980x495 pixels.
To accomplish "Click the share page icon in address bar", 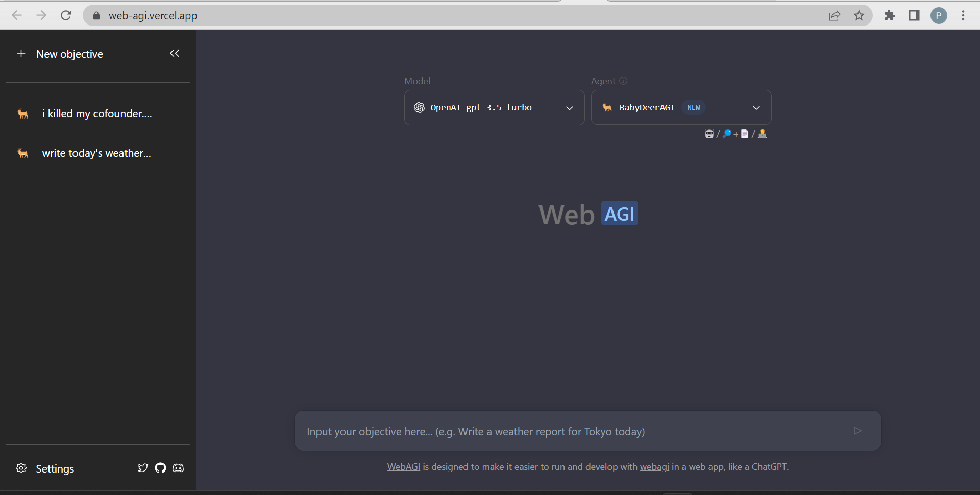I will pyautogui.click(x=835, y=16).
